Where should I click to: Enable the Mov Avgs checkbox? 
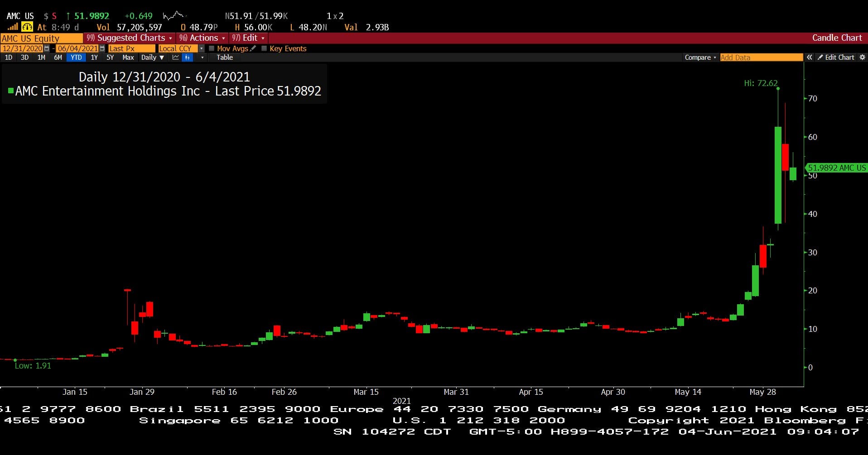pos(212,48)
